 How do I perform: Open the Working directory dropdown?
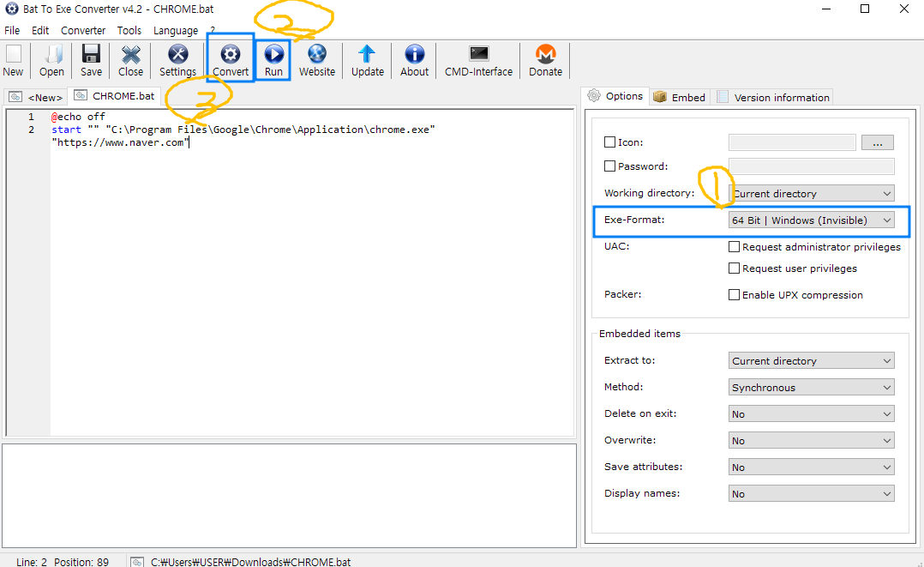[812, 194]
